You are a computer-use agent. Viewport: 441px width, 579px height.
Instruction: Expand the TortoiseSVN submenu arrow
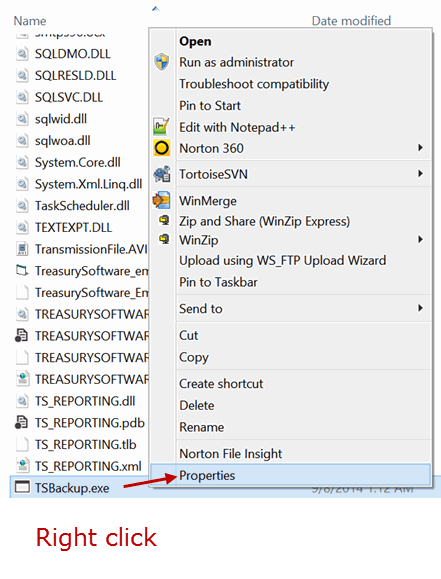pos(420,174)
